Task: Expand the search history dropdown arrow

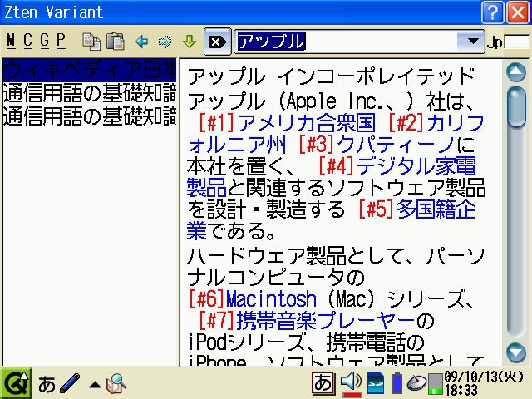Action: 472,42
